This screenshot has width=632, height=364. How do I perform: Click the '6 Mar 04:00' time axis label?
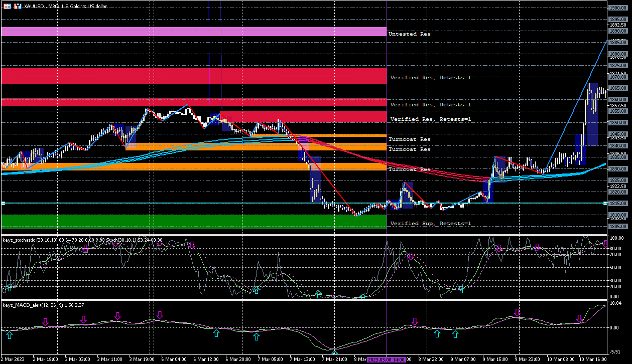coord(174,359)
